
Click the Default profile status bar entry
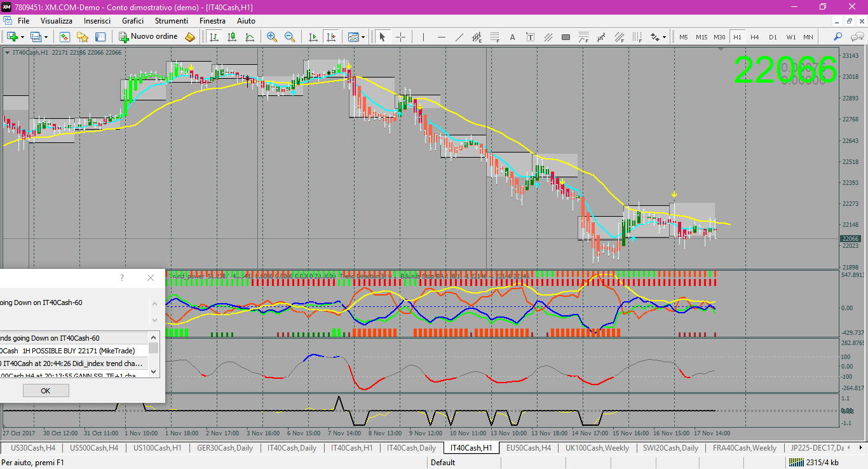pos(443,463)
